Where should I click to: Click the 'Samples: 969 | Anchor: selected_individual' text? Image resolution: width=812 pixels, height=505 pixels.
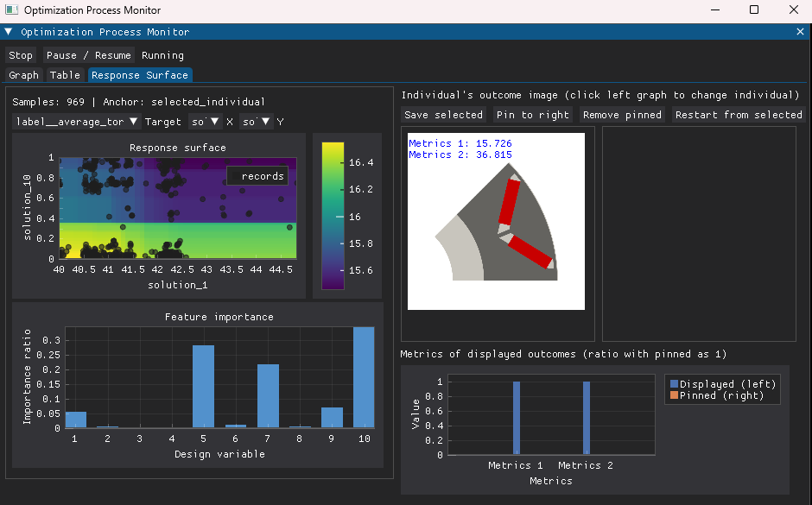(139, 102)
